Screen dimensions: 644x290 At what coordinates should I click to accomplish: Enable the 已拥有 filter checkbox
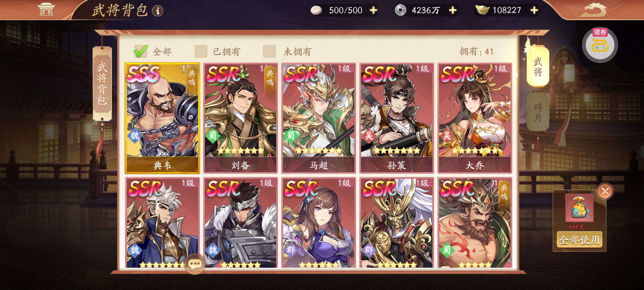(x=201, y=51)
